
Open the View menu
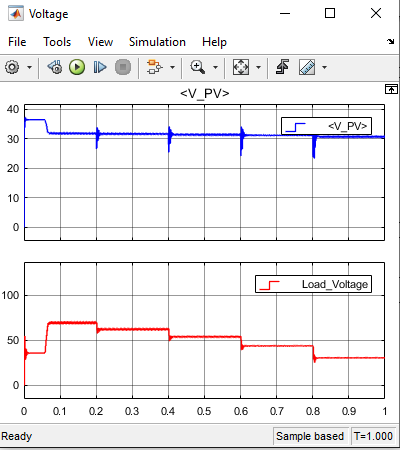pos(100,42)
